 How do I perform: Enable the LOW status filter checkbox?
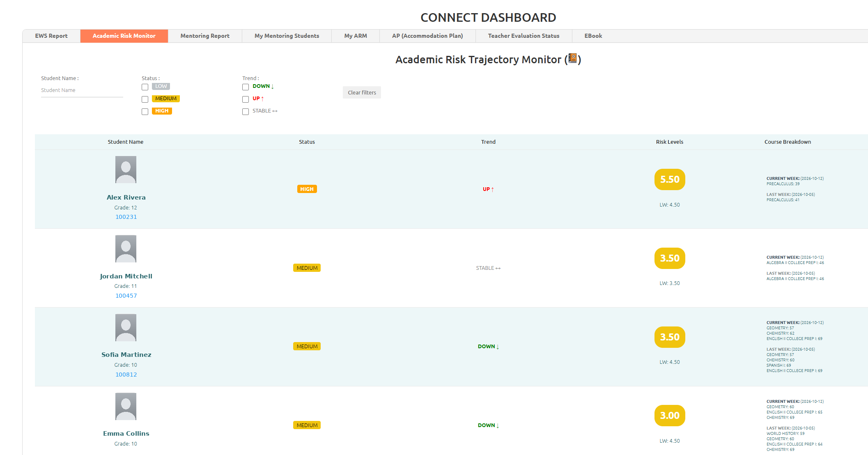[x=145, y=87]
